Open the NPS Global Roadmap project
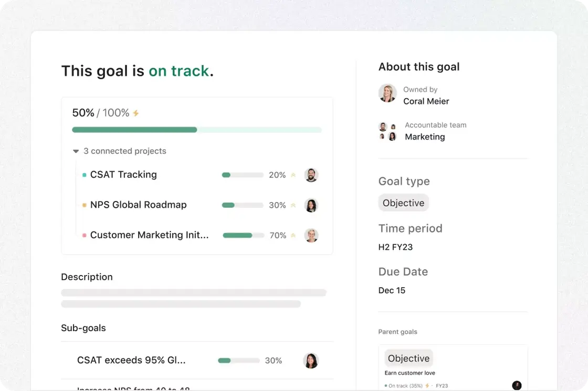Image resolution: width=588 pixels, height=391 pixels. pos(139,205)
